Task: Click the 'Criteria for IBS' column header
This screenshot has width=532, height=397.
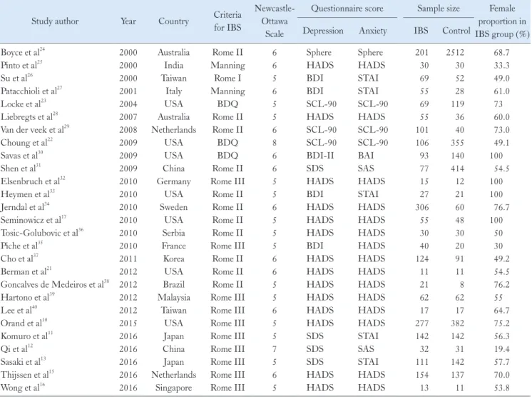Action: (x=227, y=21)
